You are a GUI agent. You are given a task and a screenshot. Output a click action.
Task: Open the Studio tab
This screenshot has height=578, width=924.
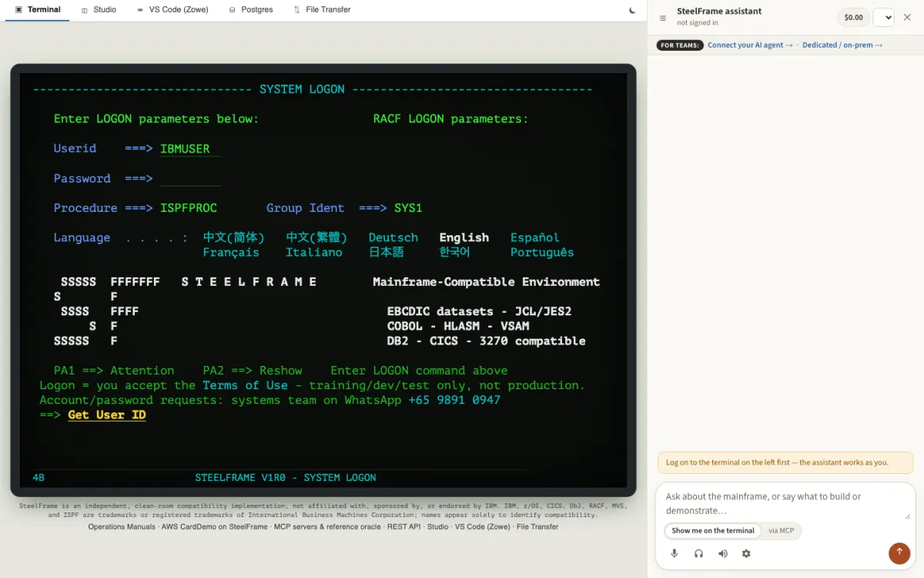pyautogui.click(x=99, y=10)
